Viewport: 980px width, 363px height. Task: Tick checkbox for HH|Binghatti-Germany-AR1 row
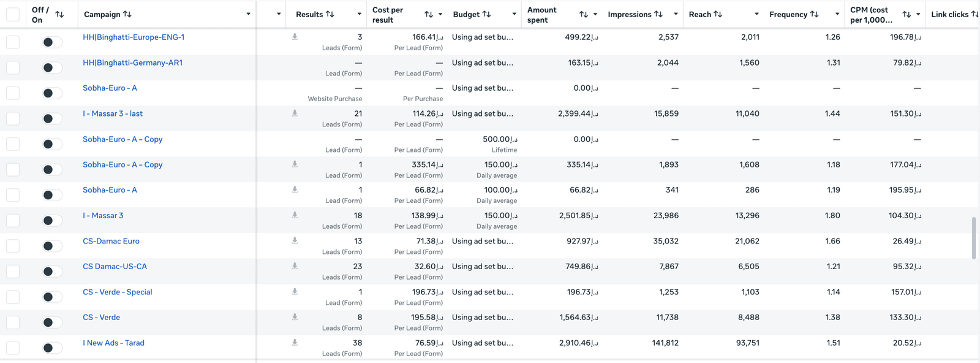13,67
